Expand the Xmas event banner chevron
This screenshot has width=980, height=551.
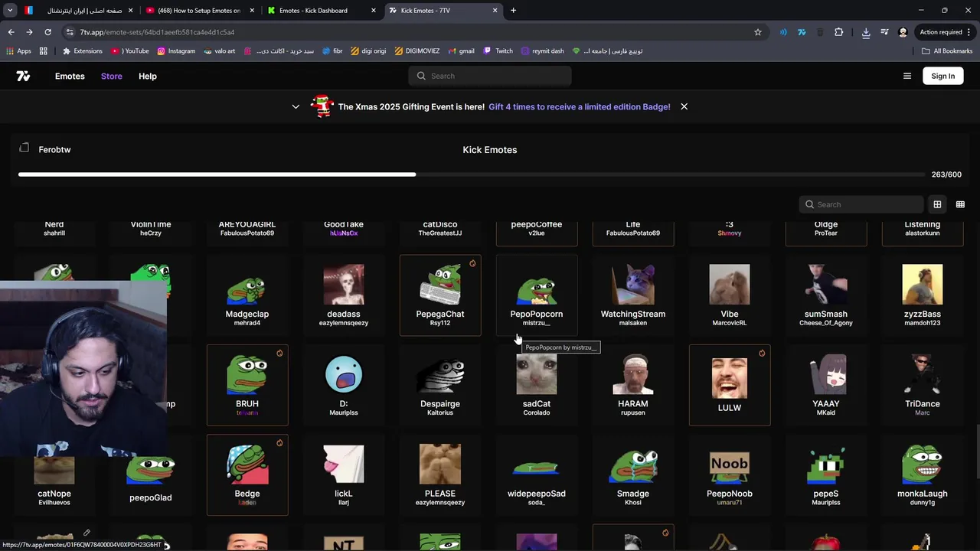296,106
